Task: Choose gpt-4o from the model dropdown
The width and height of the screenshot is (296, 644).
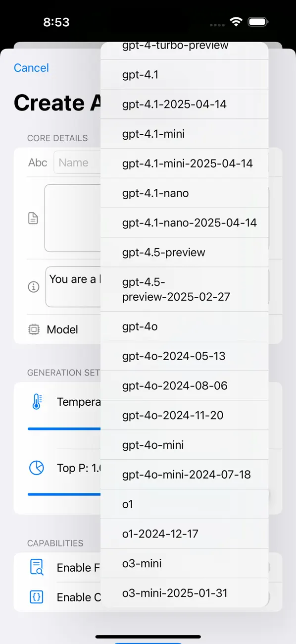Action: coord(138,326)
